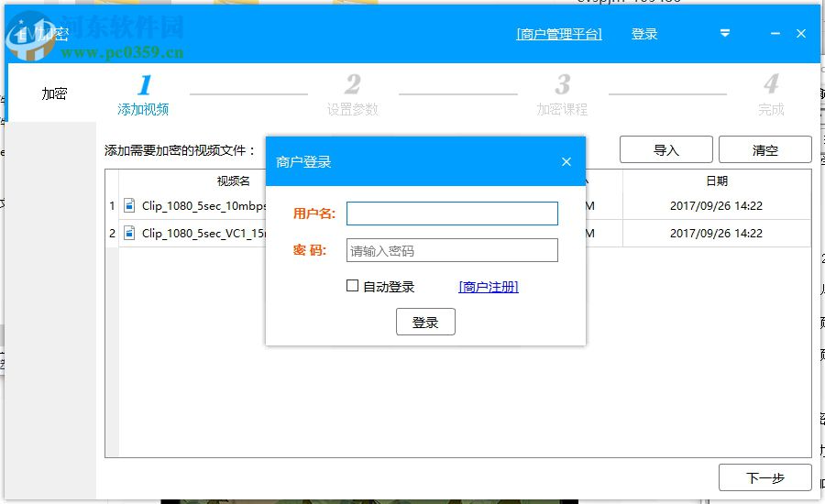The width and height of the screenshot is (825, 504).
Task: Click the 视频名 column header
Action: (233, 181)
